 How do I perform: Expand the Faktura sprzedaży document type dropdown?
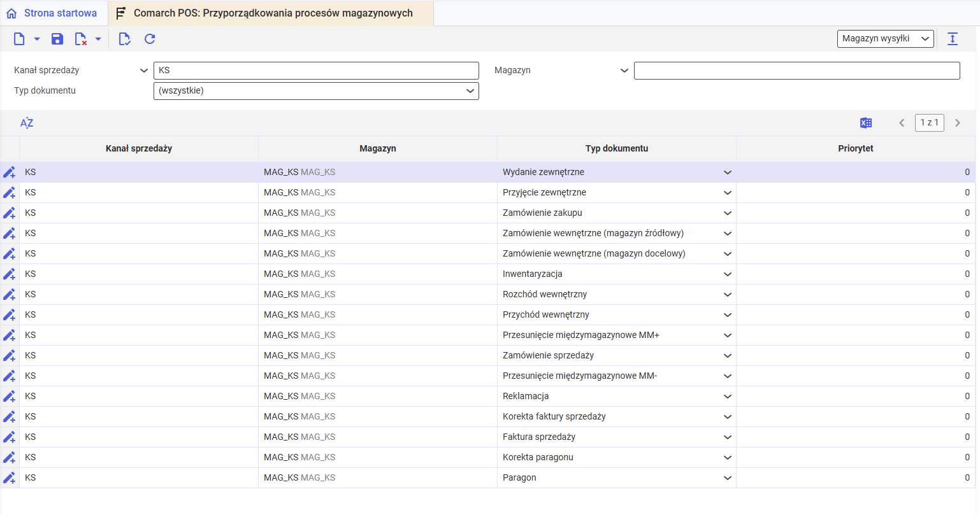click(x=727, y=437)
